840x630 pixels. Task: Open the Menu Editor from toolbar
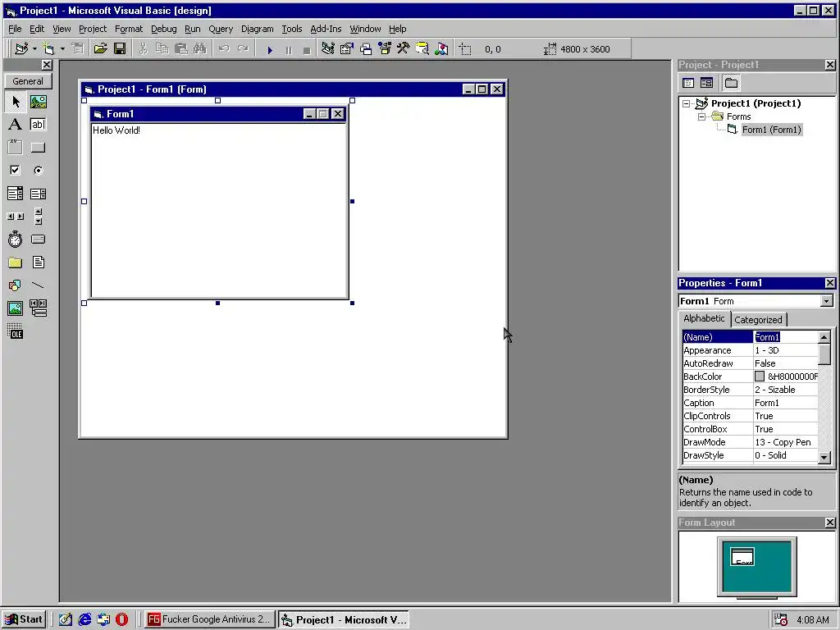pos(78,48)
